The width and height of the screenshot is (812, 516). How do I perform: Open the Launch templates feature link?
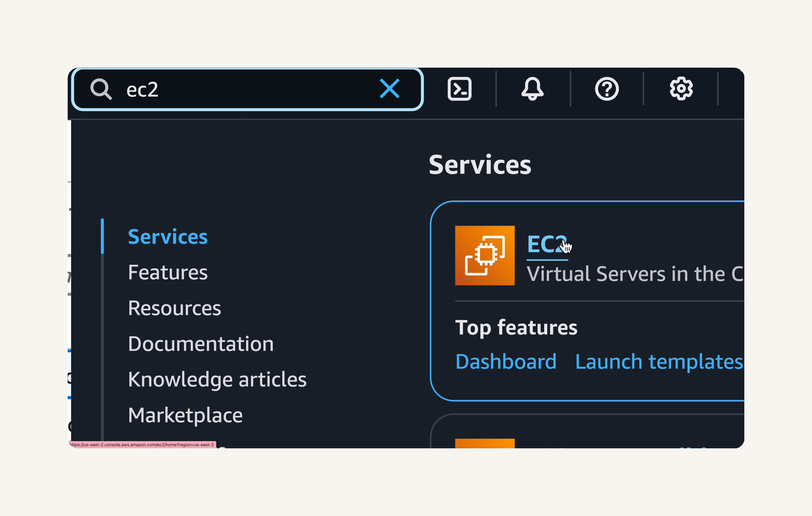click(659, 362)
